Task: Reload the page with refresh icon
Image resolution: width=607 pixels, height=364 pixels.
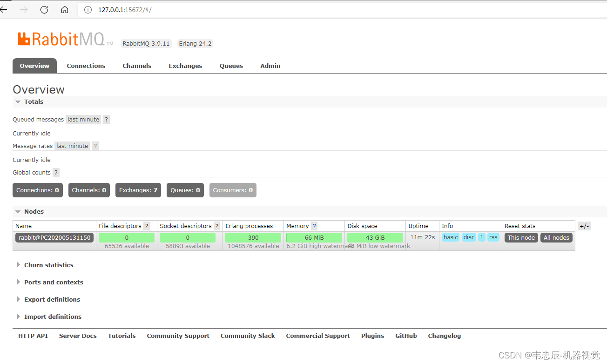Action: pos(44,10)
